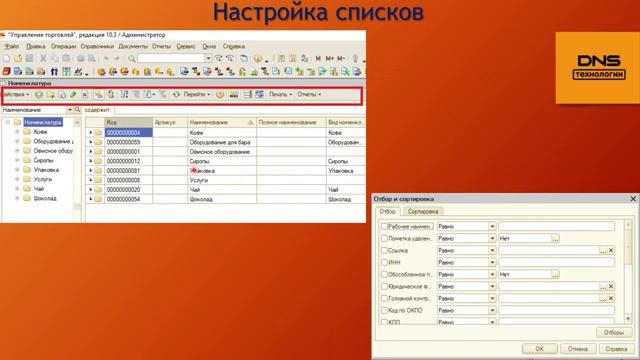Open the Действия dropdown menu
The width and height of the screenshot is (640, 360).
(16, 95)
